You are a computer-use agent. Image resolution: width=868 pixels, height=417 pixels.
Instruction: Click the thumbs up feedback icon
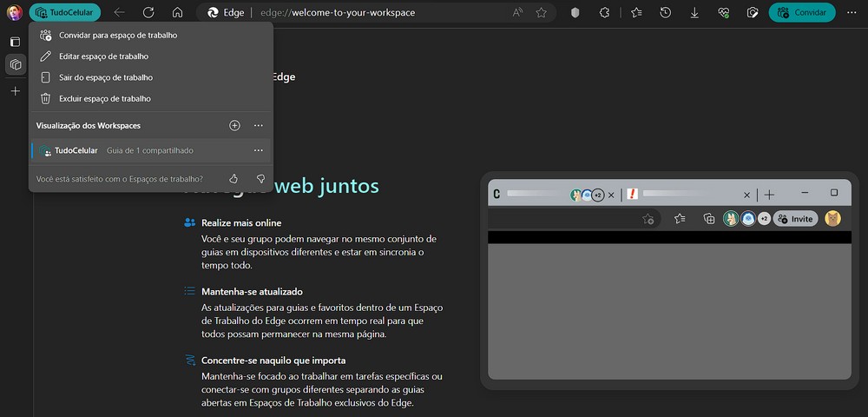[233, 178]
